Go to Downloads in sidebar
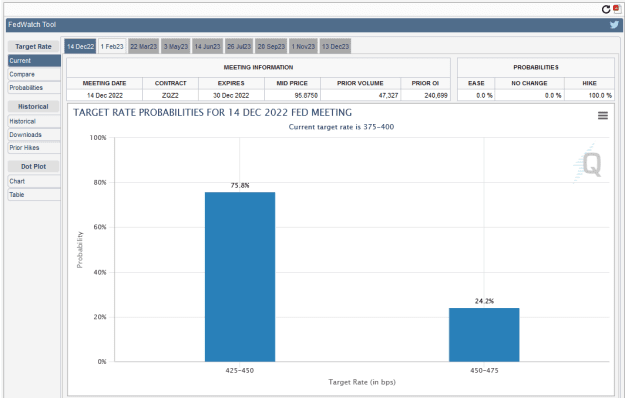The height and width of the screenshot is (398, 625). pos(34,134)
